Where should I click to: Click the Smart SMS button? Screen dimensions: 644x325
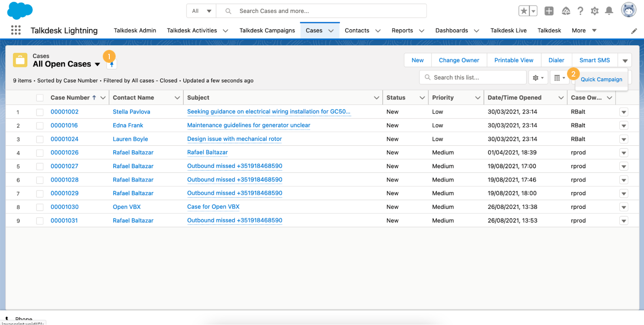pyautogui.click(x=594, y=60)
